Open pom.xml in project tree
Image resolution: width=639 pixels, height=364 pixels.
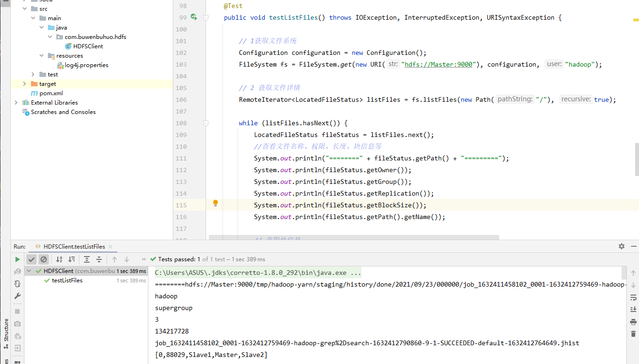pyautogui.click(x=51, y=93)
